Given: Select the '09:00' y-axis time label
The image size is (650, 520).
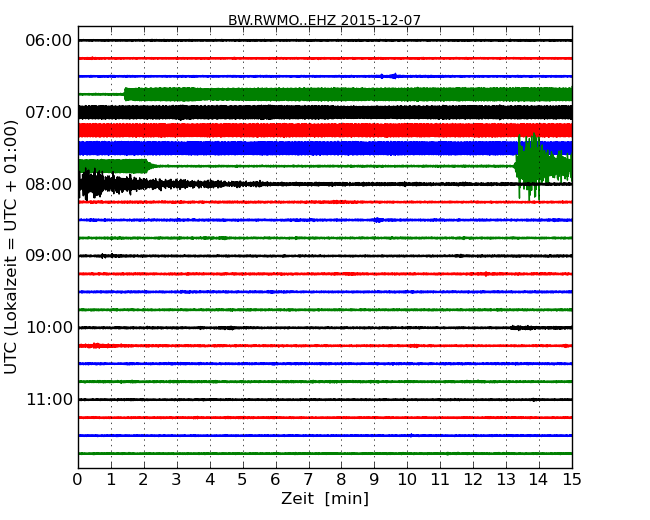Looking at the screenshot, I should pyautogui.click(x=49, y=255).
